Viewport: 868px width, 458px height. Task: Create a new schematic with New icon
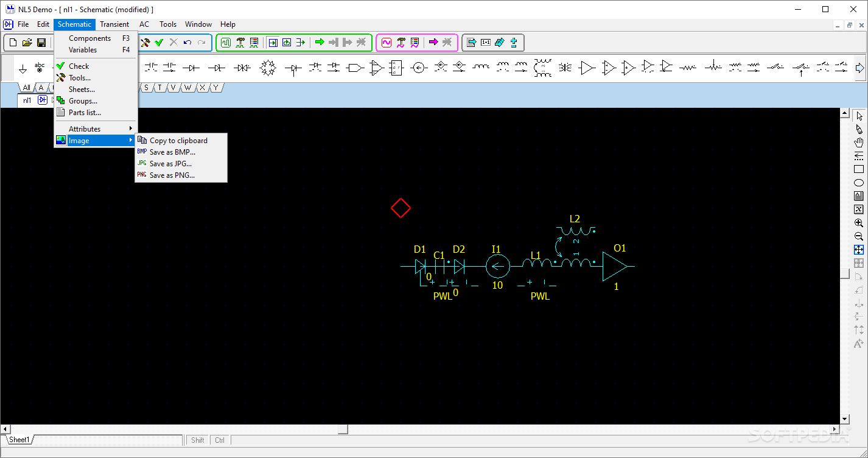(13, 43)
